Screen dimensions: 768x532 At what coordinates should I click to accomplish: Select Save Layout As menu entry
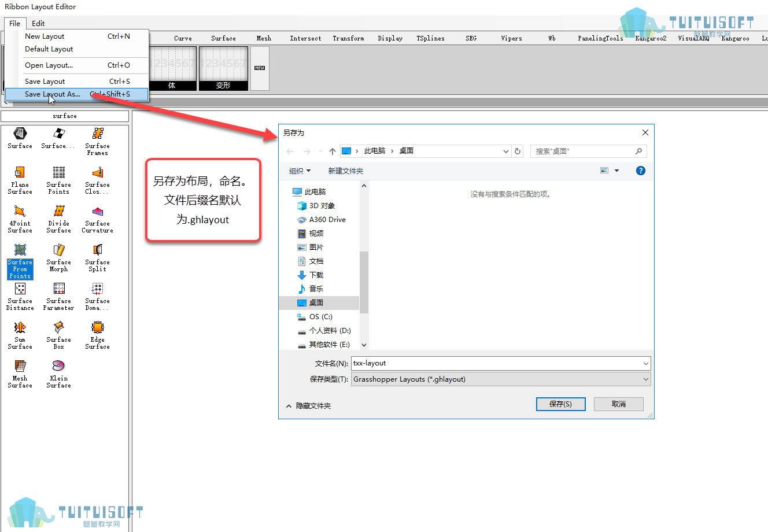click(77, 94)
